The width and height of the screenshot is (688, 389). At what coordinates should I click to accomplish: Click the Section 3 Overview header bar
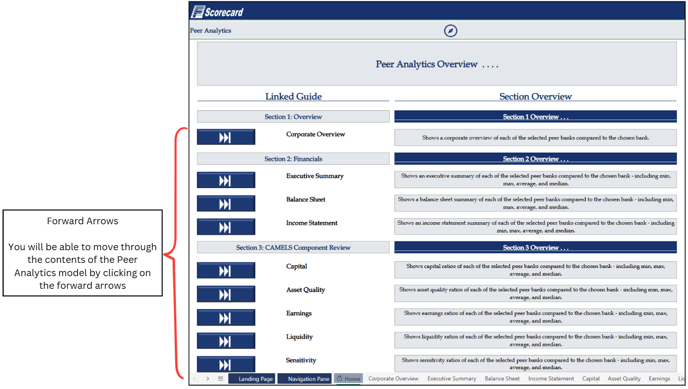point(535,247)
